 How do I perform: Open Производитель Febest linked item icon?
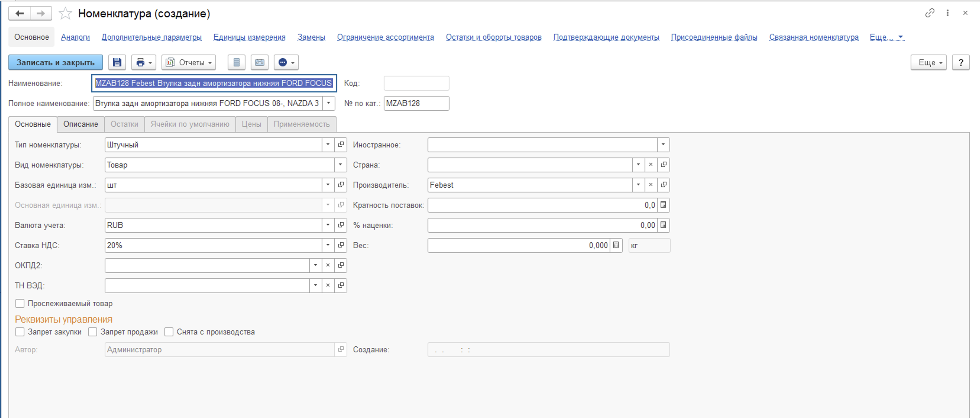click(664, 185)
